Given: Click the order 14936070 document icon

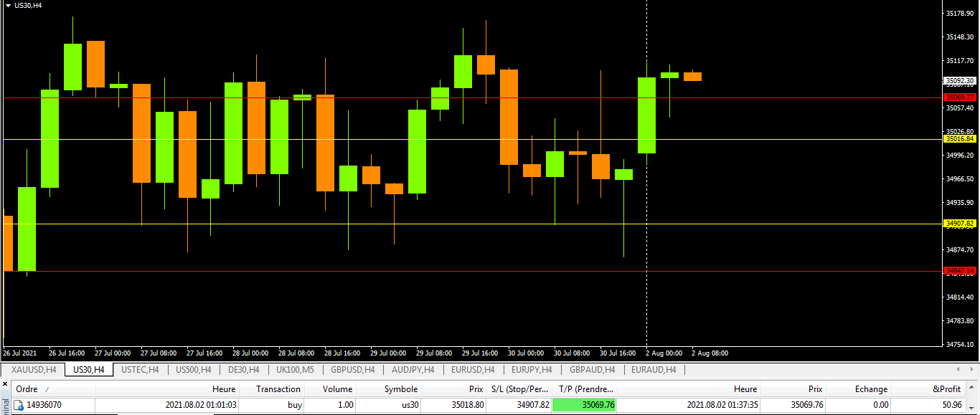Looking at the screenshot, I should 19,405.
